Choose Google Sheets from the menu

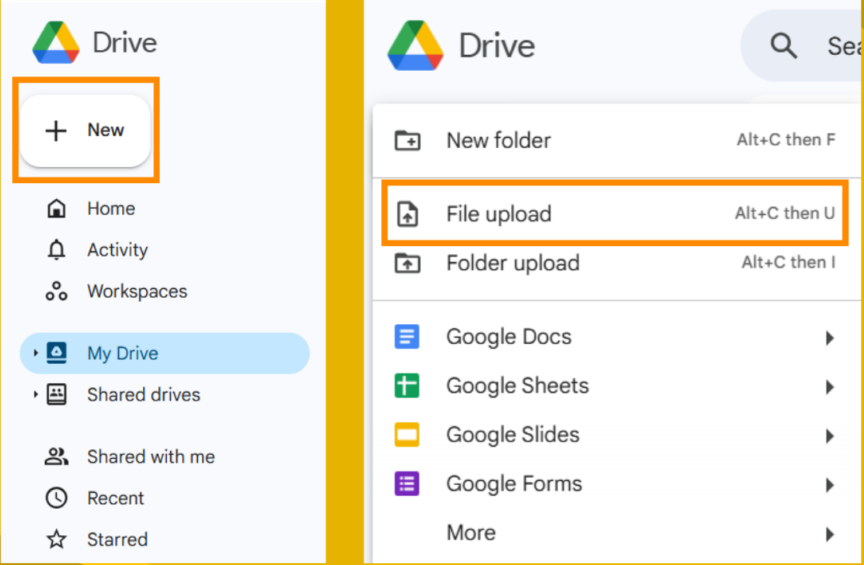617,386
